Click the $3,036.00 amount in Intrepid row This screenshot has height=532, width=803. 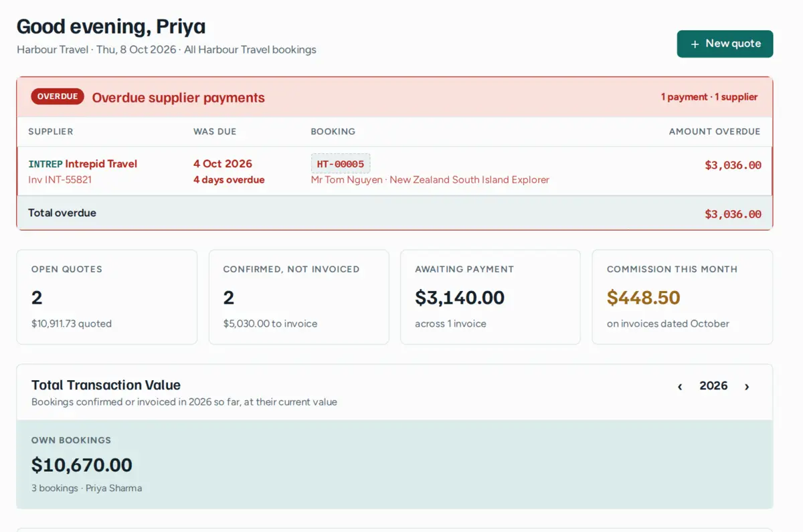(x=733, y=165)
